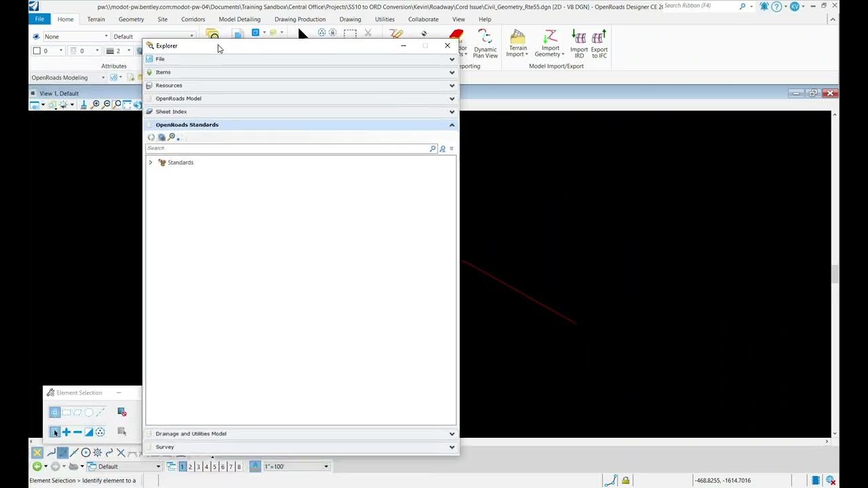The width and height of the screenshot is (868, 488).
Task: Toggle view 6 button
Action: (223, 466)
